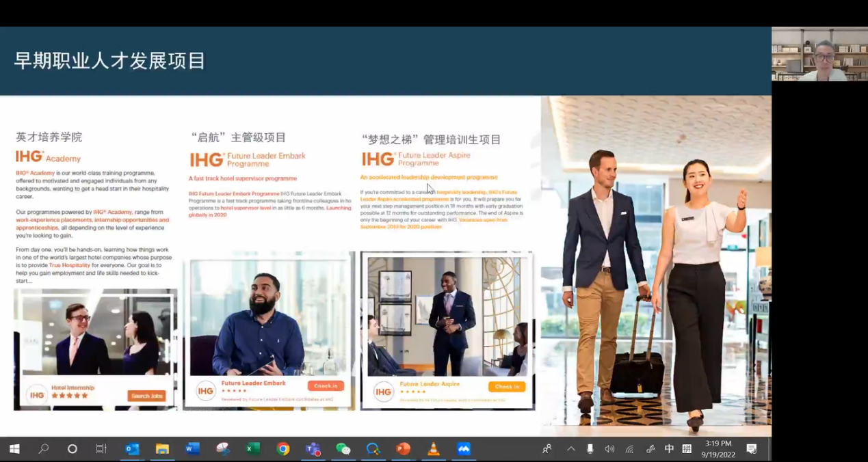Click the 拼 Pinyin IME icon
Viewport: 868px width, 462px height.
point(687,449)
